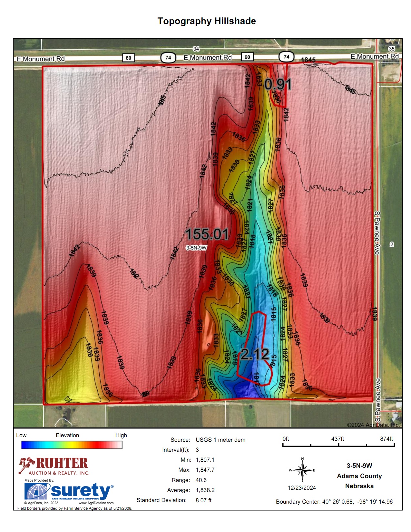Click the route 60 shield right of center

tap(247, 57)
